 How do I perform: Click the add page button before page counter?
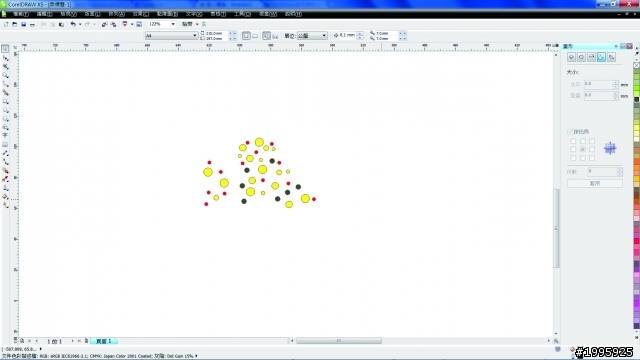point(22,341)
